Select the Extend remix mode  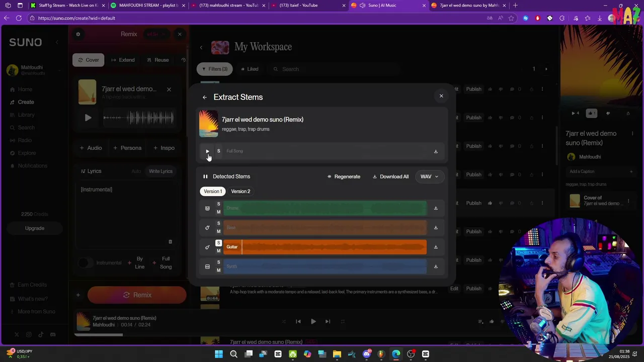tap(123, 60)
